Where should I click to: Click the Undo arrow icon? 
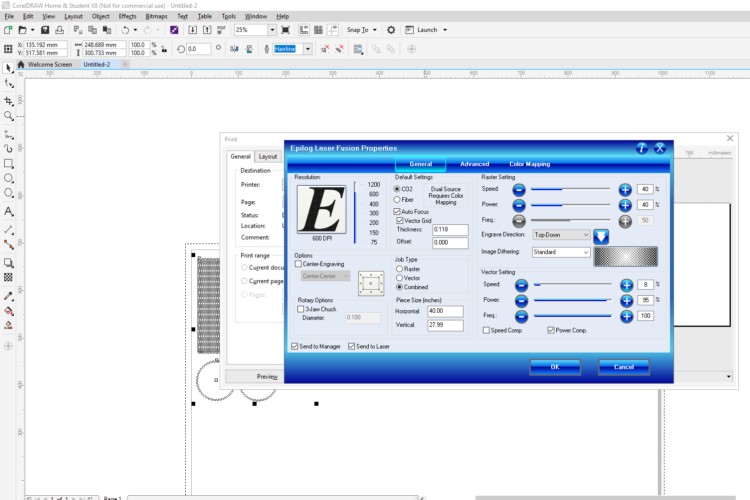125,30
